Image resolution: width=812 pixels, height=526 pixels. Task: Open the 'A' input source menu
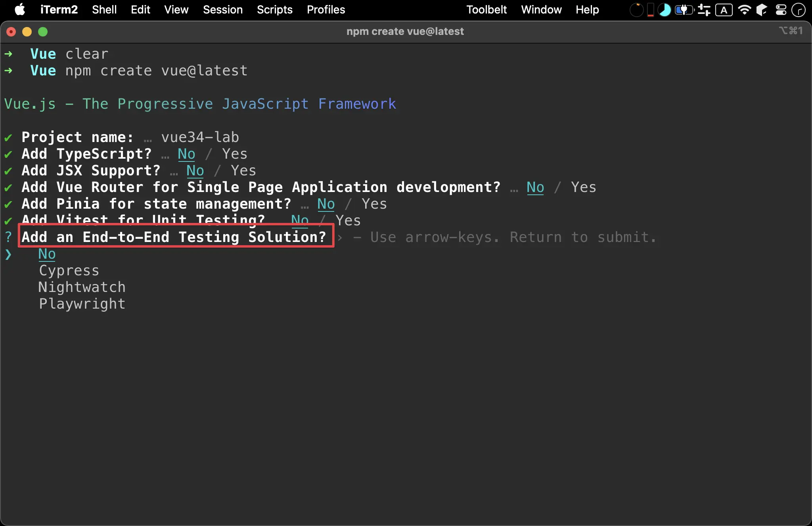[x=724, y=10]
